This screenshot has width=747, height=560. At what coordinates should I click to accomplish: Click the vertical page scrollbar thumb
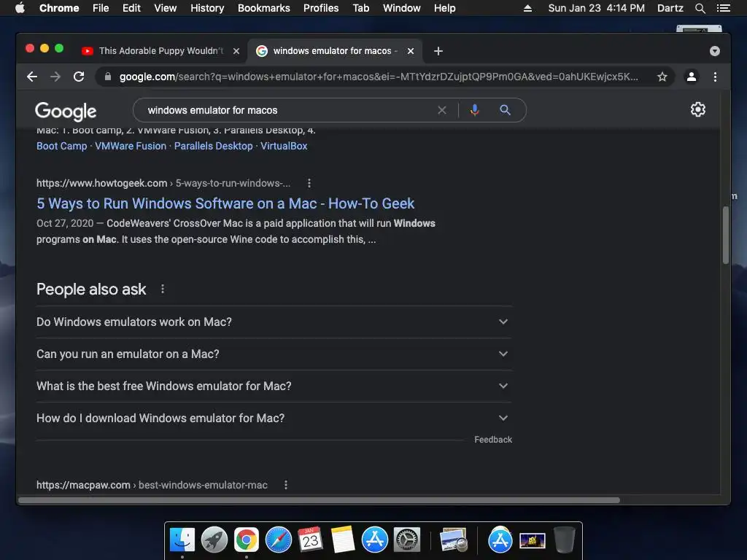click(726, 236)
